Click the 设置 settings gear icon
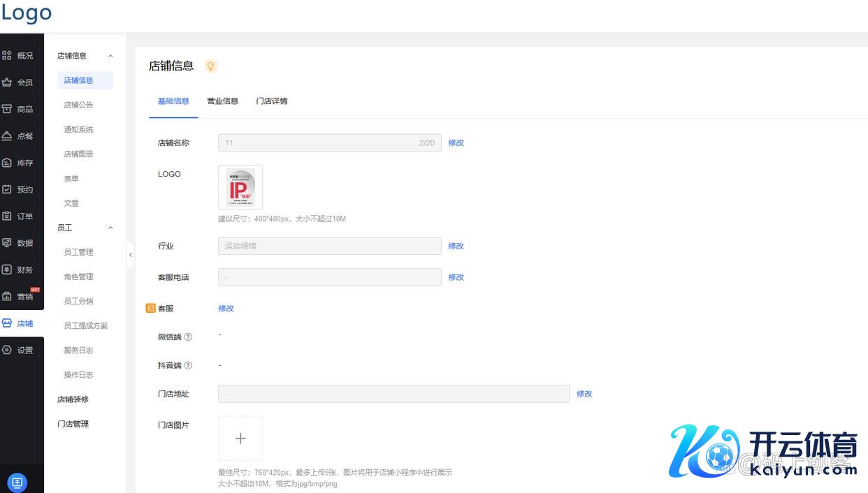 pos(7,350)
